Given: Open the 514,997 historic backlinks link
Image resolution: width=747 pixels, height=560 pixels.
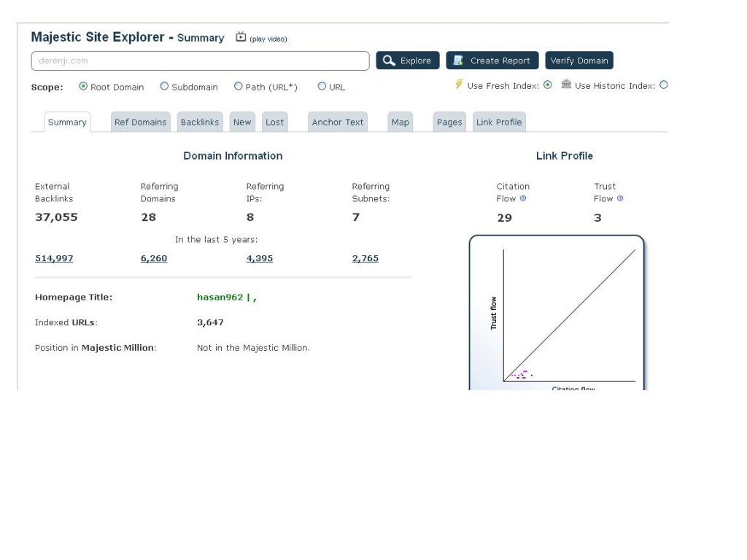Looking at the screenshot, I should pyautogui.click(x=54, y=259).
